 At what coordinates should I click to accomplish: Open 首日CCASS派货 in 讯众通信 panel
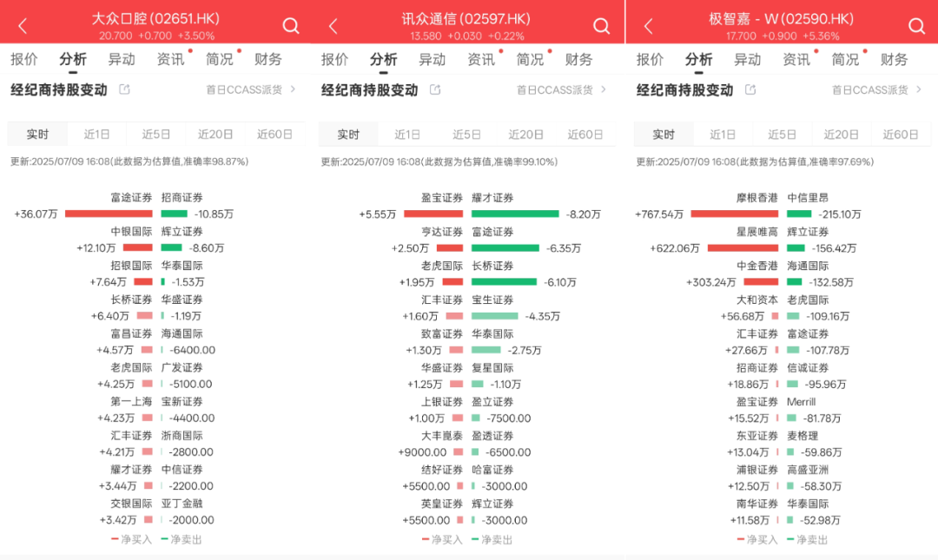[561, 89]
